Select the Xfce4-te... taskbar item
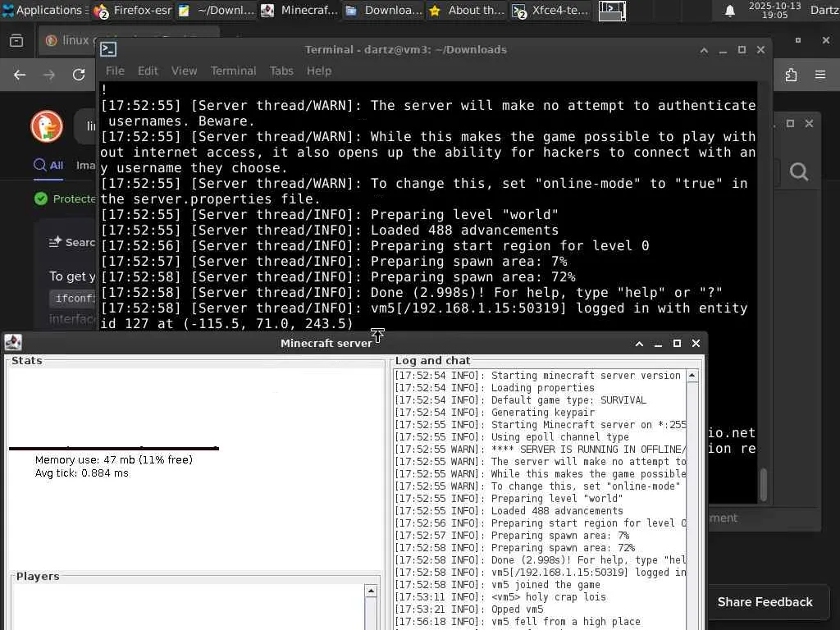The height and width of the screenshot is (630, 840). [550, 10]
